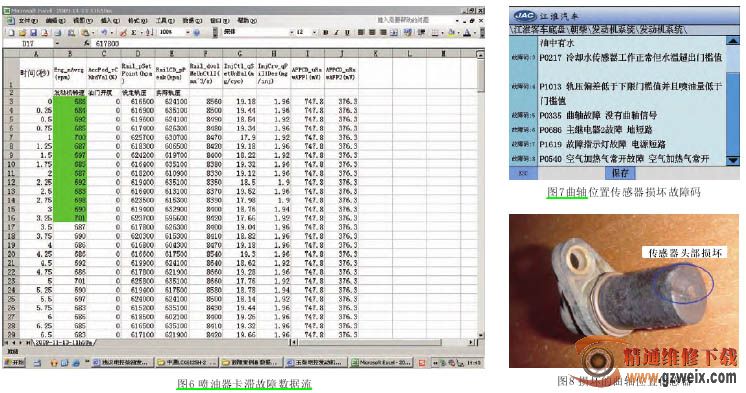The height and width of the screenshot is (393, 746).
Task: Expand the Name Box dropdown arrow
Action: (58, 43)
